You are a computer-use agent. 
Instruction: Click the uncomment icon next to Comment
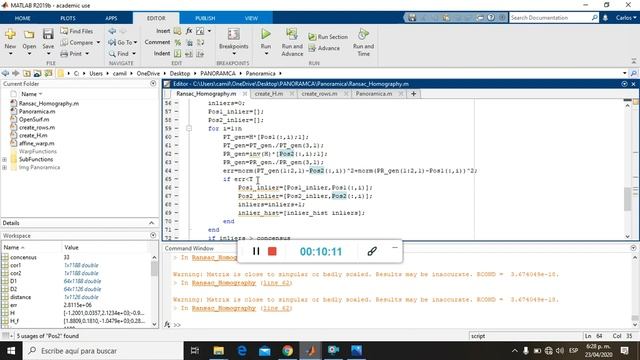tap(189, 42)
